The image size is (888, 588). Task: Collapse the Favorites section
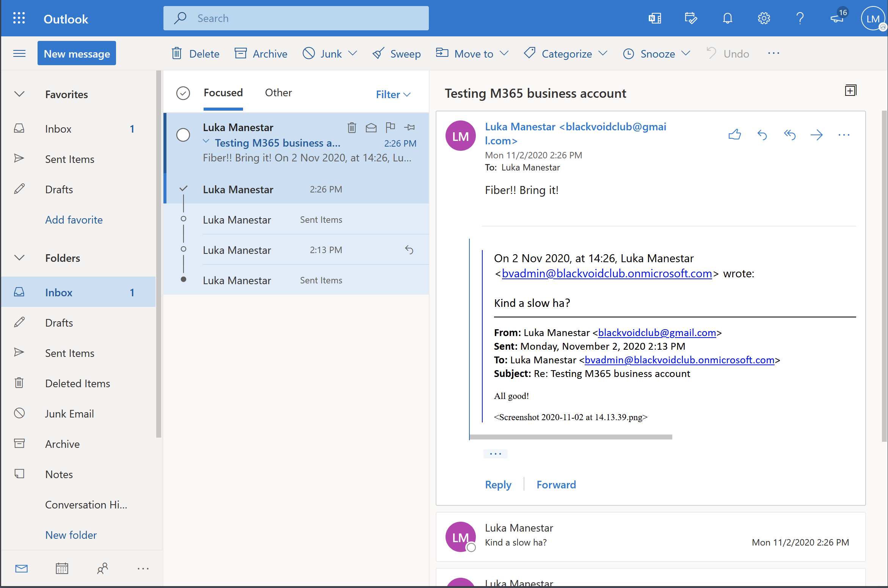click(19, 94)
